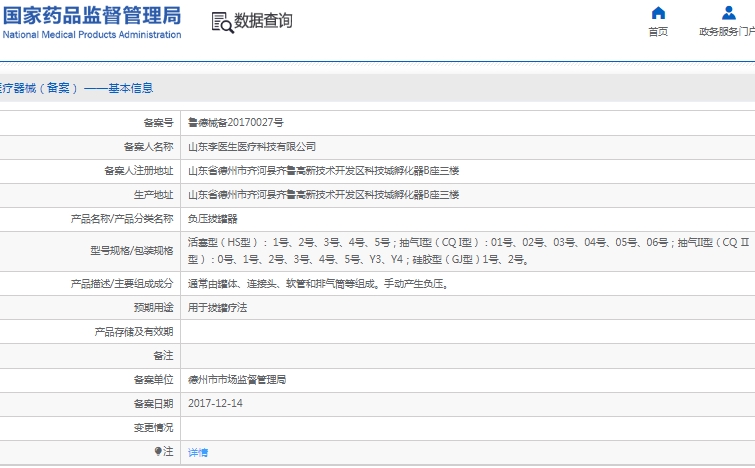Viewport: 755px width, 468px height.
Task: Click the 备案人注册地址 address value
Action: 324,171
